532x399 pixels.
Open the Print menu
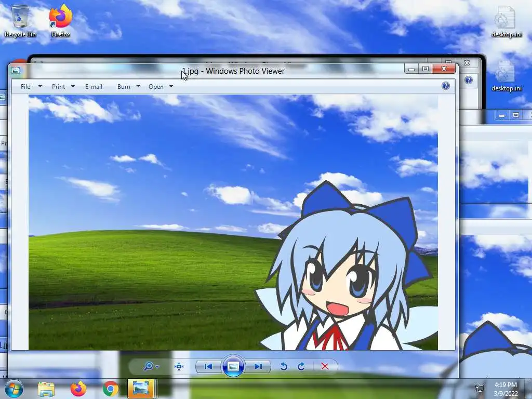[58, 87]
